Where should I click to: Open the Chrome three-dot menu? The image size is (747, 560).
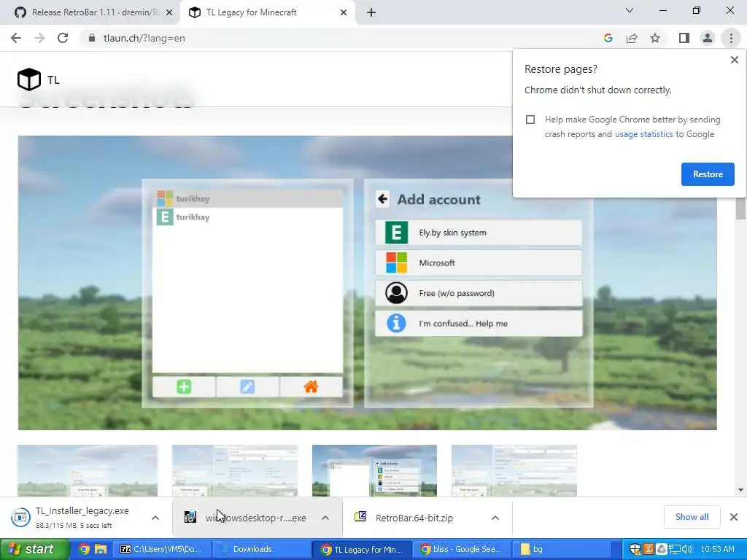[731, 38]
